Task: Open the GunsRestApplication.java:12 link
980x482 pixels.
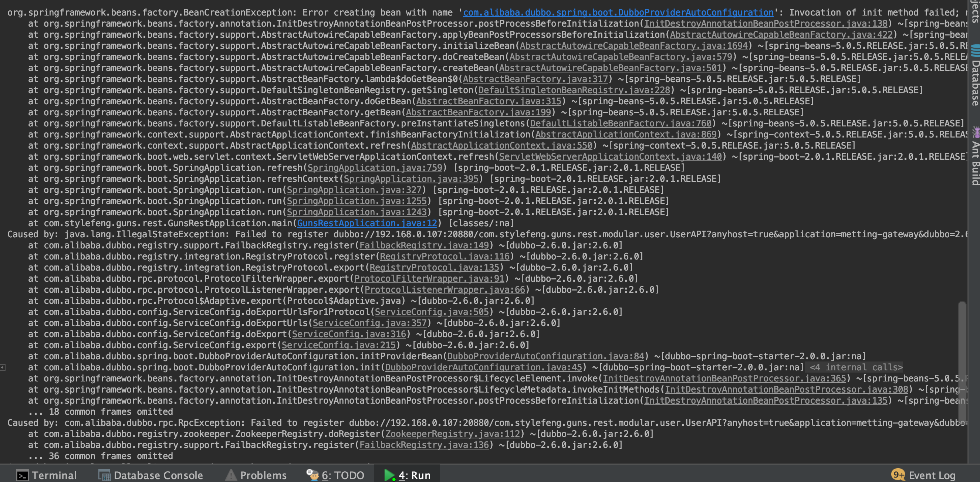Action: click(x=367, y=223)
